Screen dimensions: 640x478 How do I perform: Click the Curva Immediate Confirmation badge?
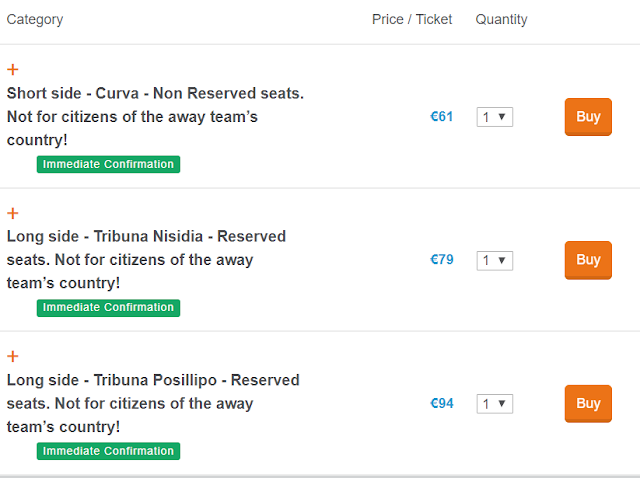pos(108,164)
